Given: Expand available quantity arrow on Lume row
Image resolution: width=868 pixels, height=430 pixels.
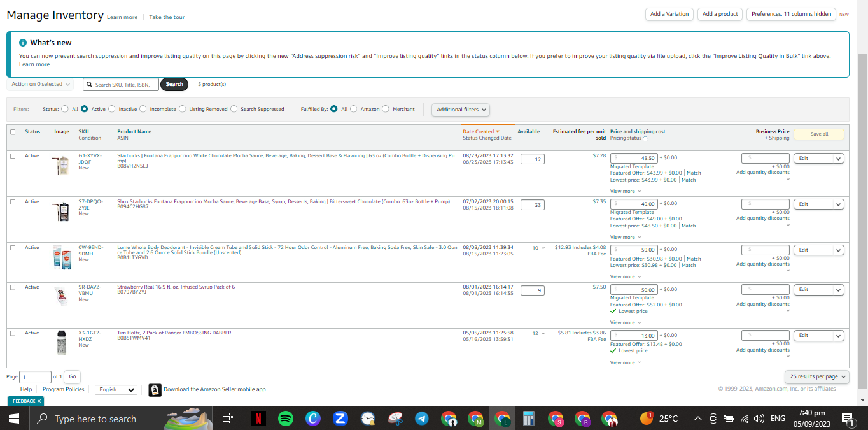Looking at the screenshot, I should tap(543, 248).
